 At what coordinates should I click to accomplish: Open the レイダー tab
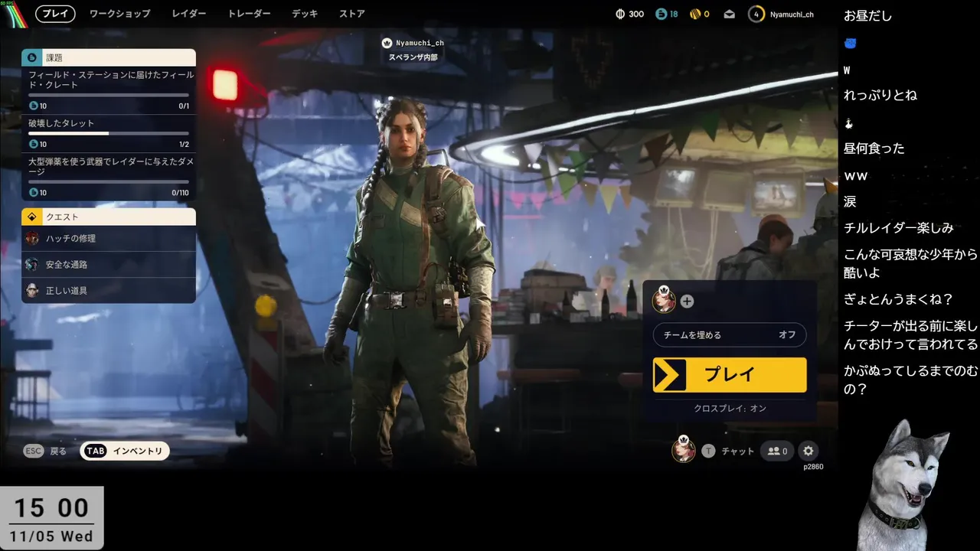pyautogui.click(x=189, y=14)
